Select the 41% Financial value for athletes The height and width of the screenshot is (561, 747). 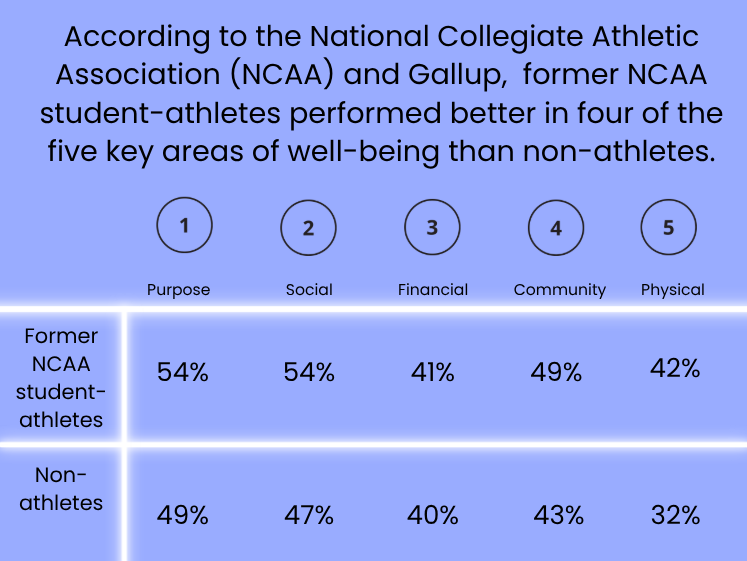coord(433,372)
